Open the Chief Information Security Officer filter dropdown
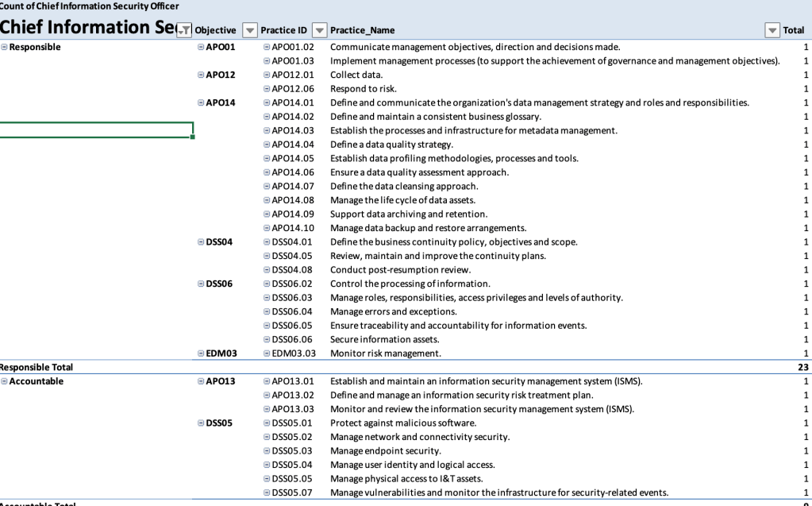 183,30
